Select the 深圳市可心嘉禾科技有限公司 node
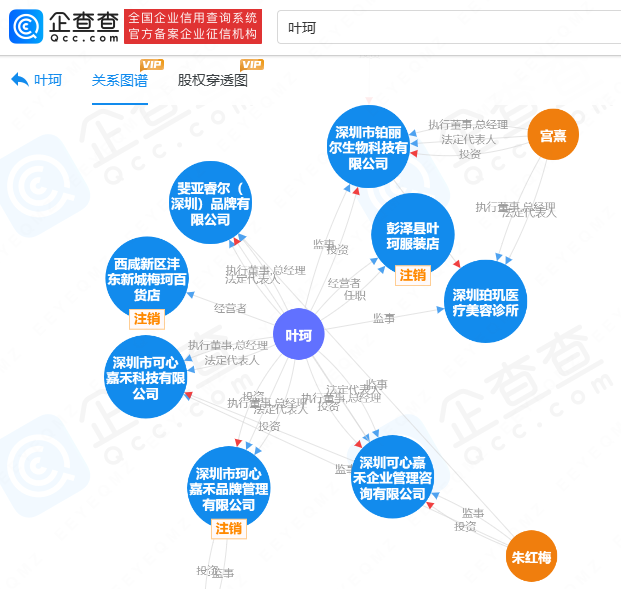The image size is (621, 589). tap(145, 377)
